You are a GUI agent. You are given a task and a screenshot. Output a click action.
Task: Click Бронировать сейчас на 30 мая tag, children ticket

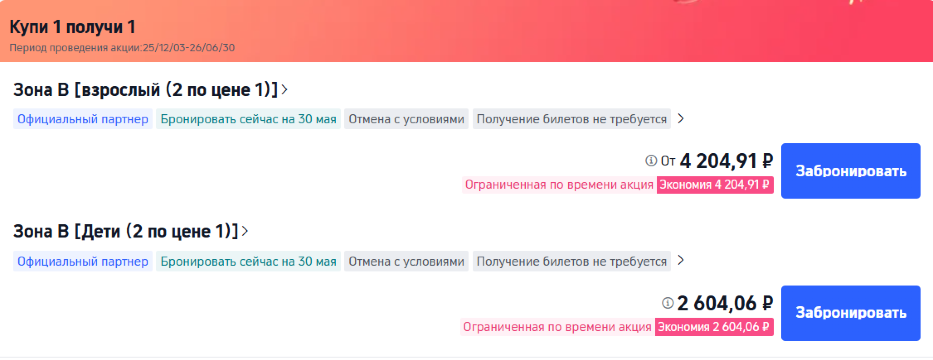coord(249,261)
